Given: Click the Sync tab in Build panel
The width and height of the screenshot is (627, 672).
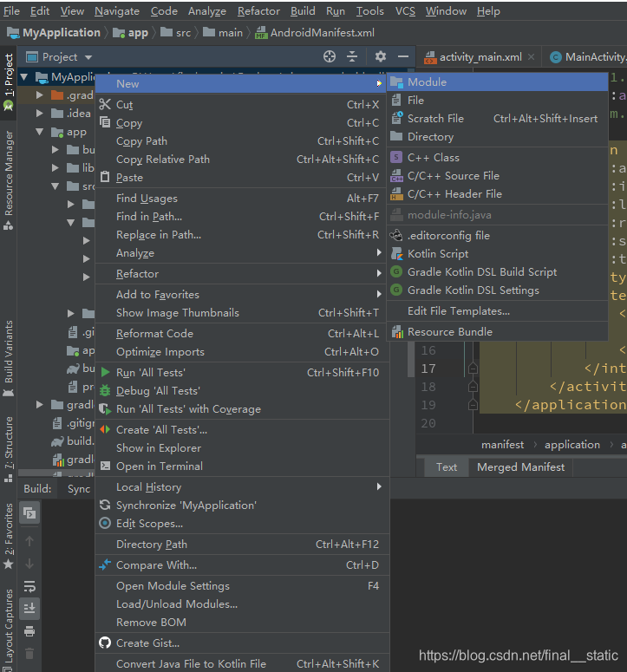Looking at the screenshot, I should click(x=79, y=489).
